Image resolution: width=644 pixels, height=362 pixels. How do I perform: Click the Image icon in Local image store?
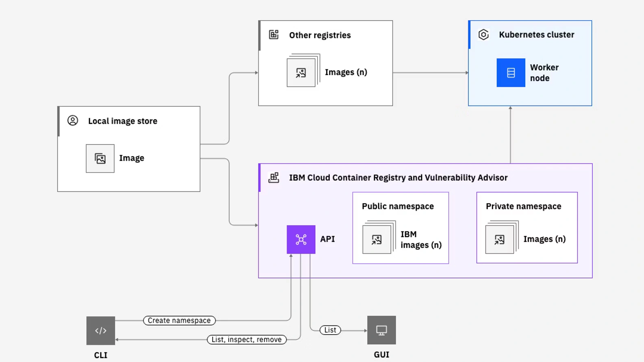pyautogui.click(x=100, y=158)
